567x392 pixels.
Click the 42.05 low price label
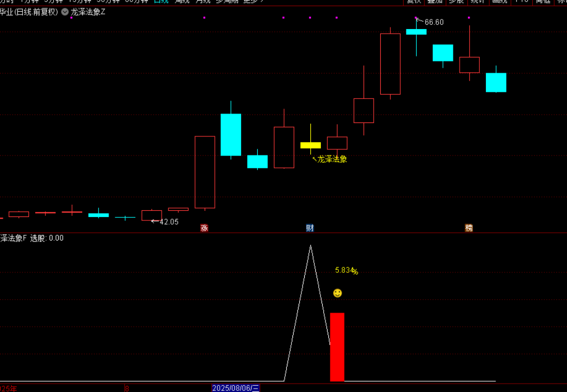168,222
